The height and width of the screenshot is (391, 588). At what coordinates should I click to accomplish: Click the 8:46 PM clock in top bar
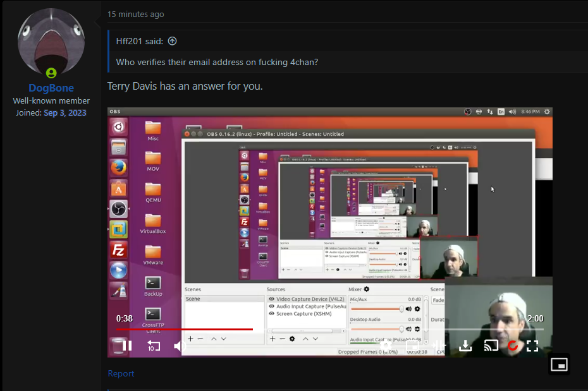530,112
